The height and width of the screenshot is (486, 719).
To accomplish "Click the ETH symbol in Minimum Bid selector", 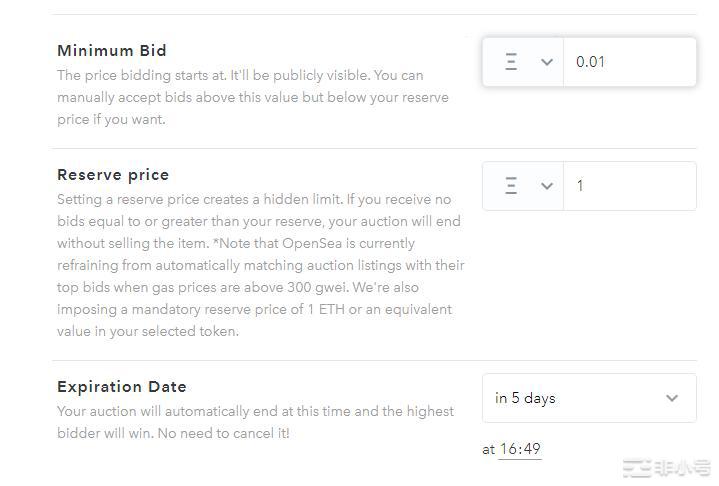I will click(x=511, y=62).
